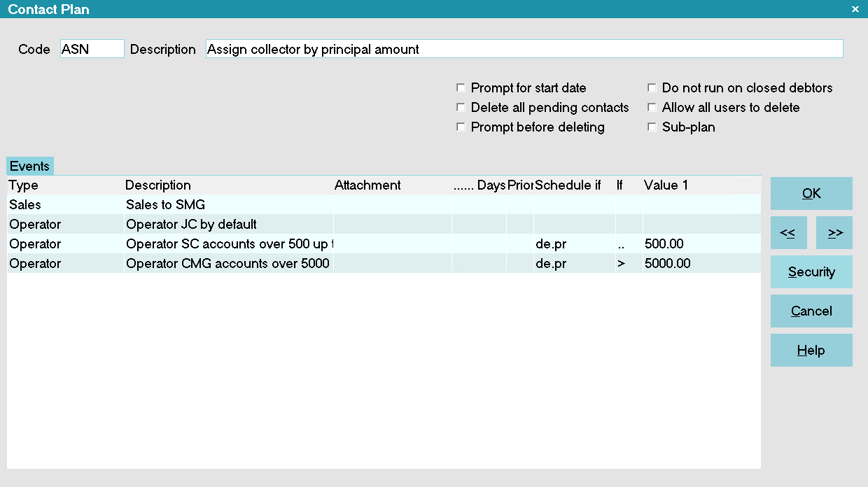This screenshot has height=487, width=868.
Task: Cancel the Contact Plan dialog
Action: point(811,311)
